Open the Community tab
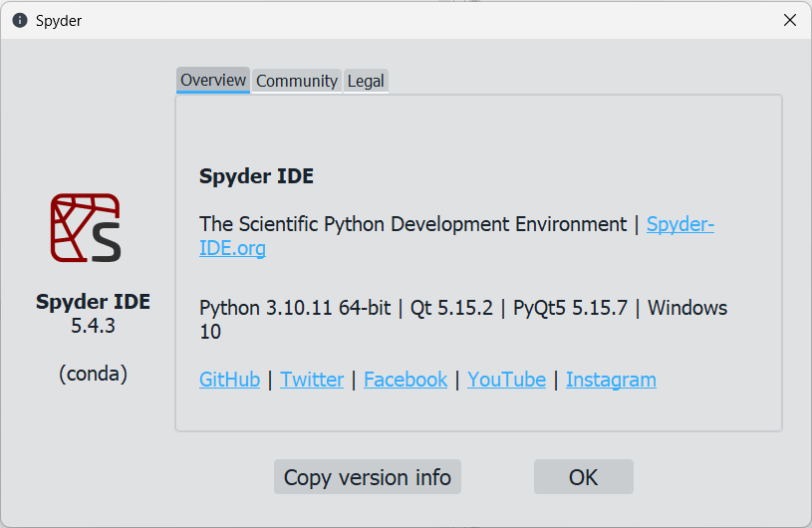Viewport: 812px width, 528px height. click(297, 81)
